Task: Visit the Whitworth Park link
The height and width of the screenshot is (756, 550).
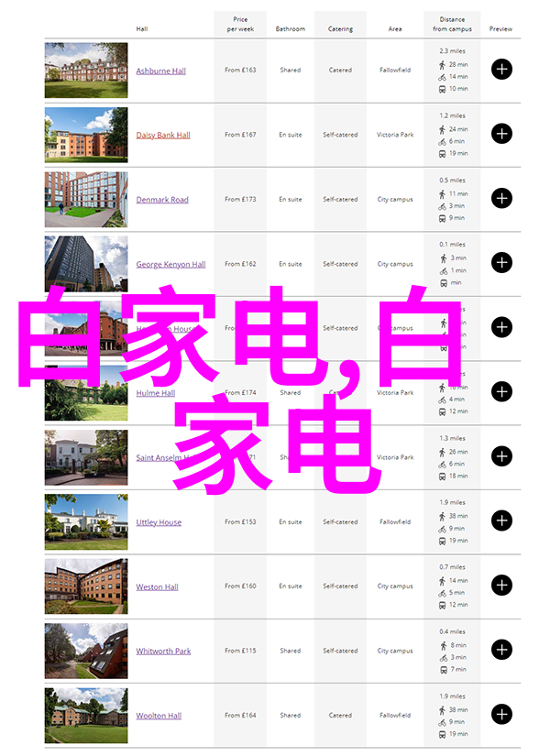Action: pos(163,652)
